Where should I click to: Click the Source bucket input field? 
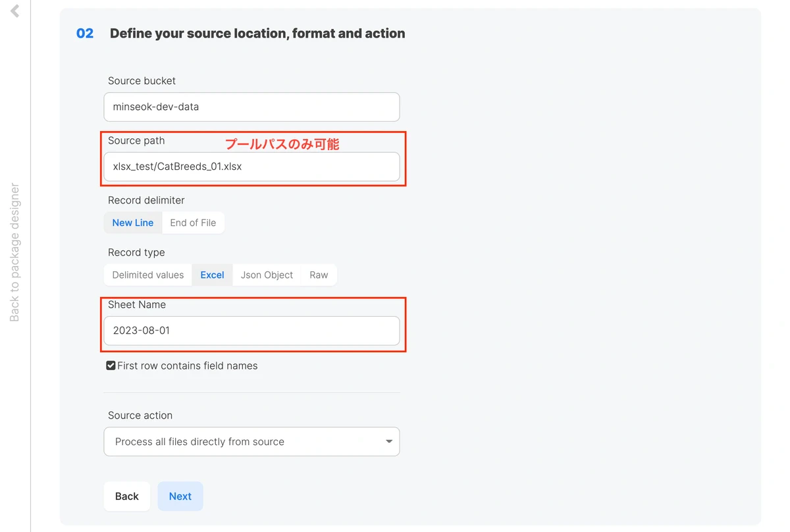coord(251,107)
